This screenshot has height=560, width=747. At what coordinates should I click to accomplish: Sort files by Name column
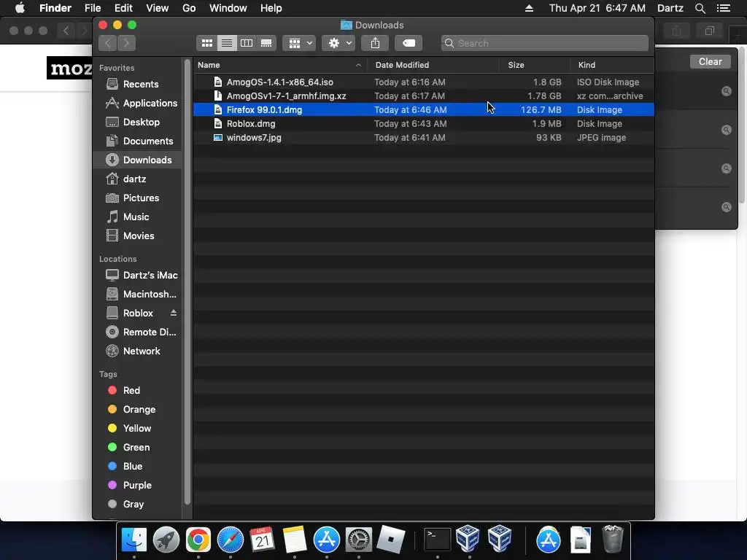280,65
